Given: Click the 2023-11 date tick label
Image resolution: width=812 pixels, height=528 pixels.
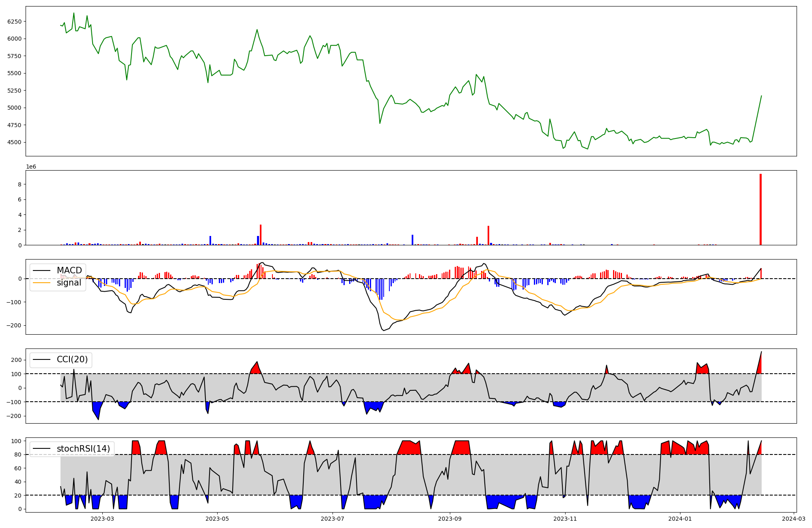Looking at the screenshot, I should pyautogui.click(x=565, y=519).
